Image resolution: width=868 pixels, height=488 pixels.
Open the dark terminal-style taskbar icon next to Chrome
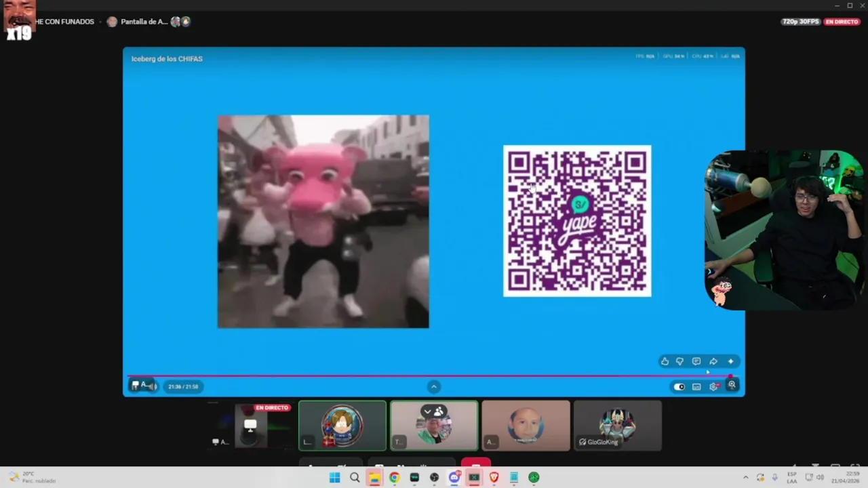[414, 478]
